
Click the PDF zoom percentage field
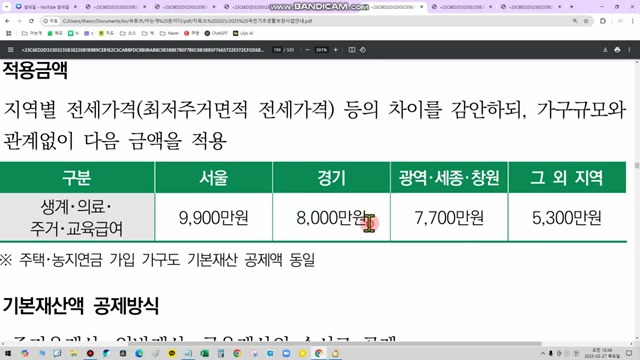(321, 50)
